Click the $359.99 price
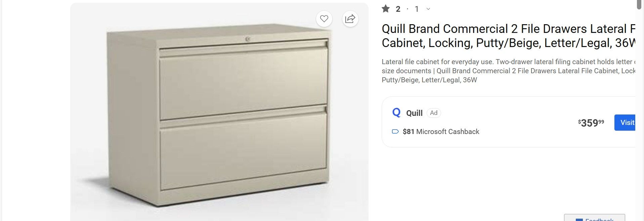The width and height of the screenshot is (644, 221). (x=591, y=123)
